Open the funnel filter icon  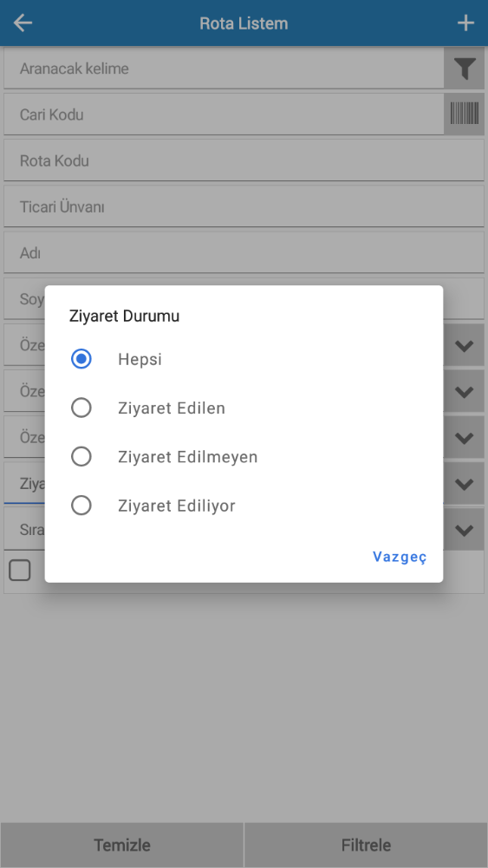click(465, 69)
